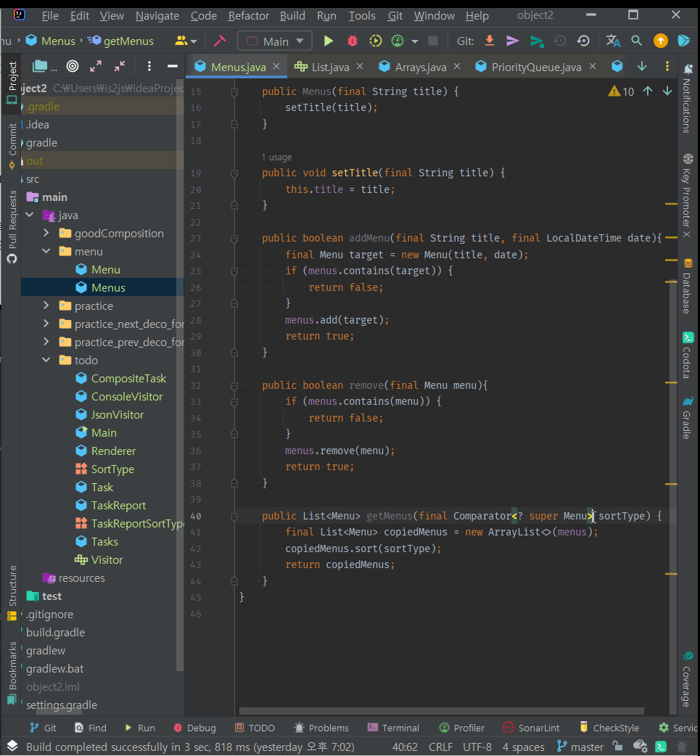Click the Git rollback icon

(583, 41)
